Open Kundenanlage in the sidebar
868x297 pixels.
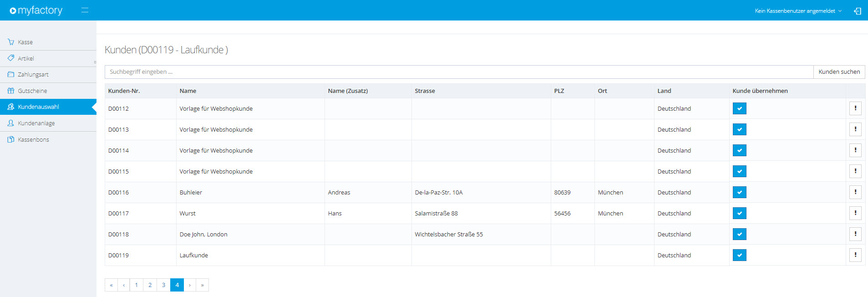click(48, 123)
